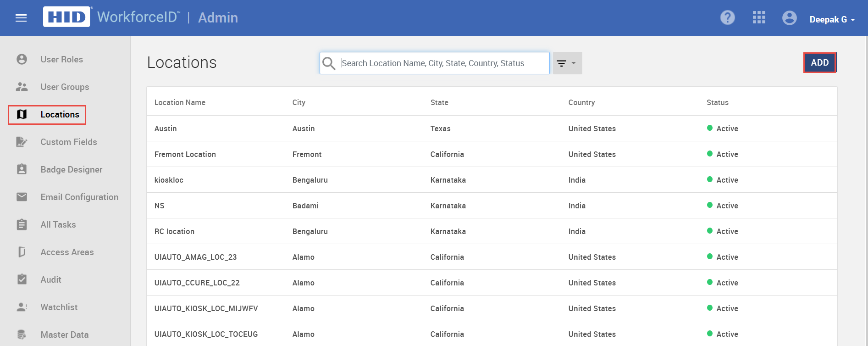Click the HID logo

[67, 17]
